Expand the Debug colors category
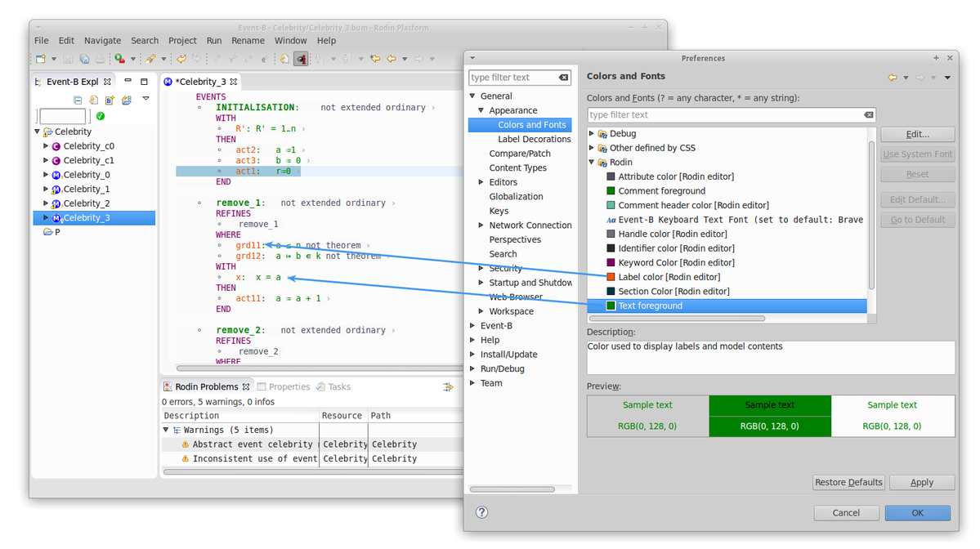The width and height of the screenshot is (980, 549). tap(591, 134)
